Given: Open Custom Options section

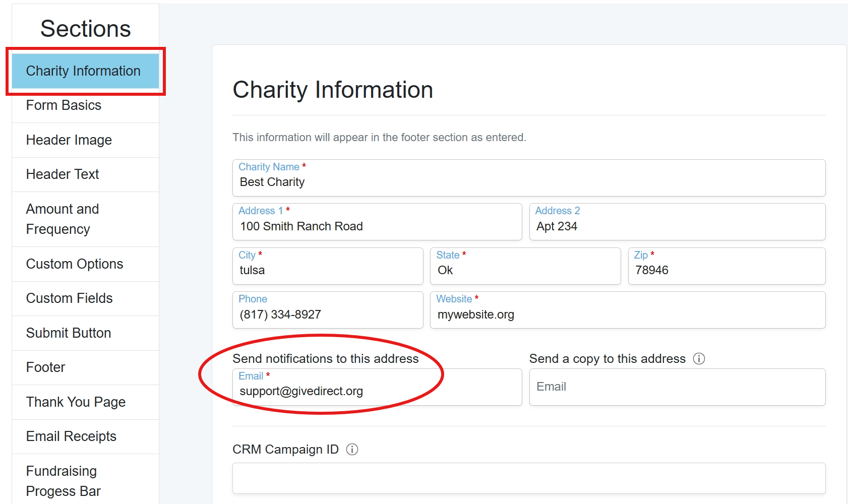Looking at the screenshot, I should pyautogui.click(x=85, y=264).
